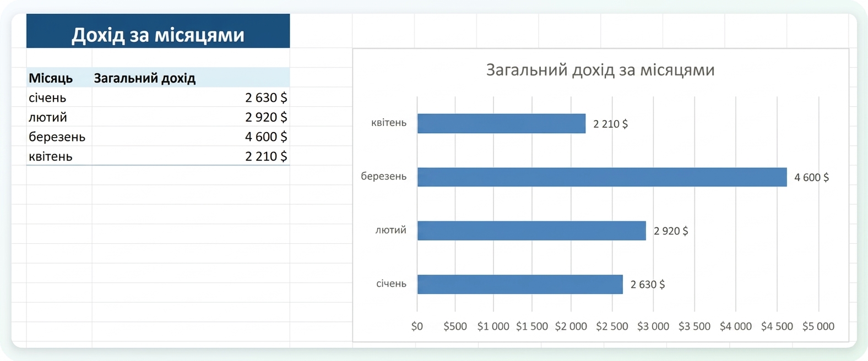Screen dimensions: 868x361
Task: Select the 'березень' table cell
Action: [x=59, y=136]
